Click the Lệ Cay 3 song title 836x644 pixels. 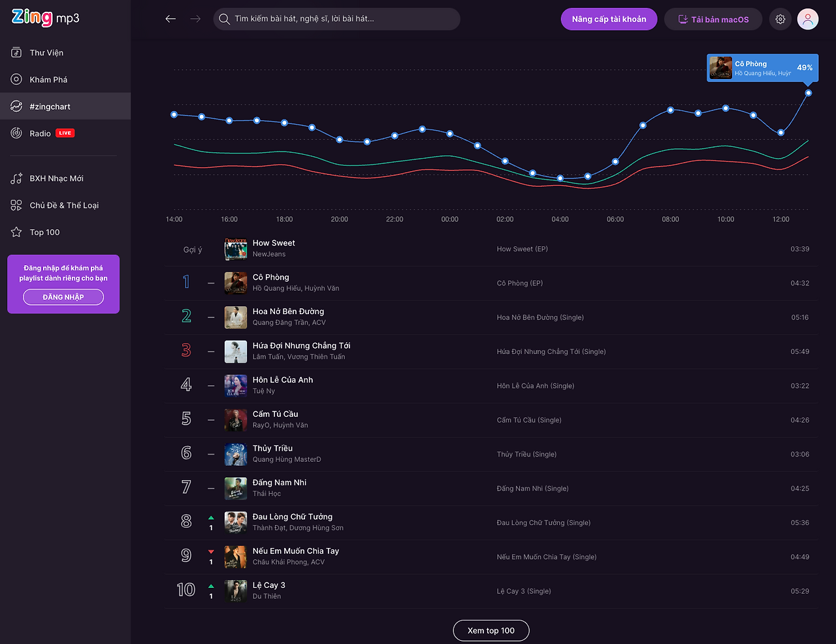click(x=269, y=585)
